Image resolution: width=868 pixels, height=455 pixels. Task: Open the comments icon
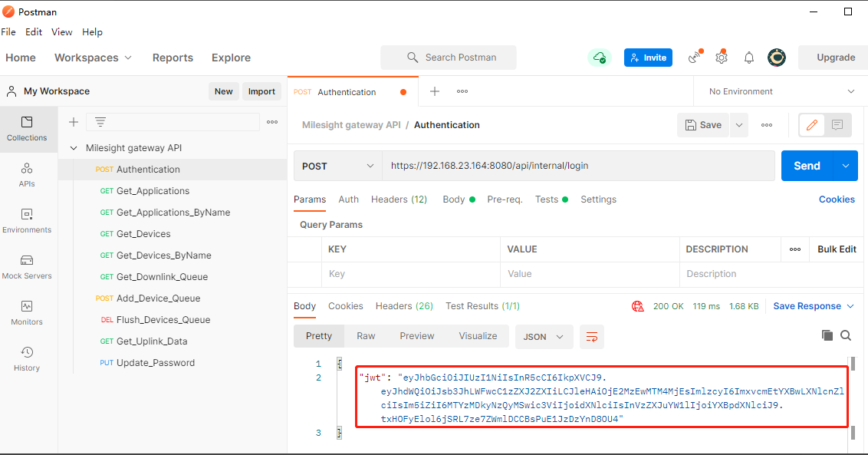click(837, 125)
